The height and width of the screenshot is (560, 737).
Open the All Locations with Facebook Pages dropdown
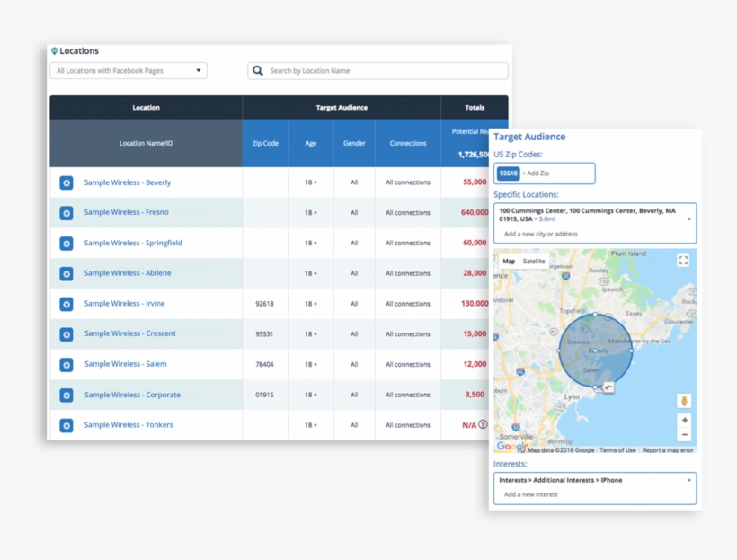pos(129,71)
